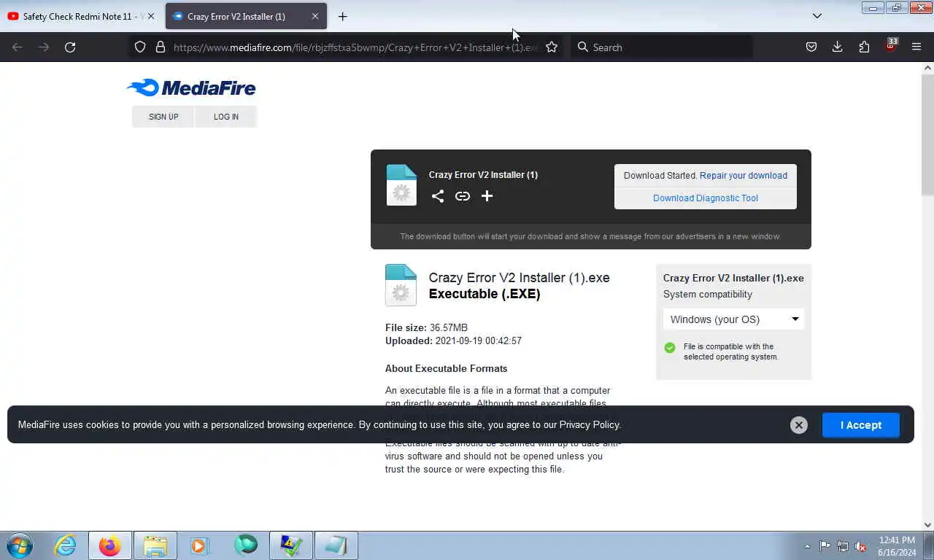Open Windows Media Player from taskbar

tap(200, 546)
